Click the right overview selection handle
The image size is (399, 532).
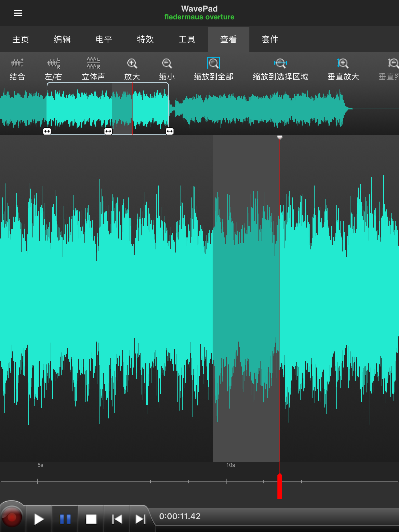click(x=170, y=131)
